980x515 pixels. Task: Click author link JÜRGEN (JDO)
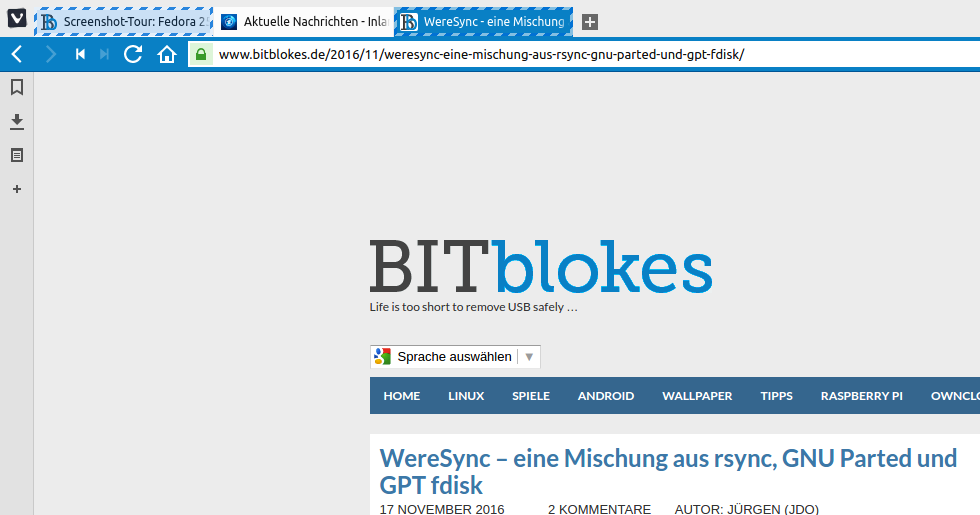pos(772,509)
